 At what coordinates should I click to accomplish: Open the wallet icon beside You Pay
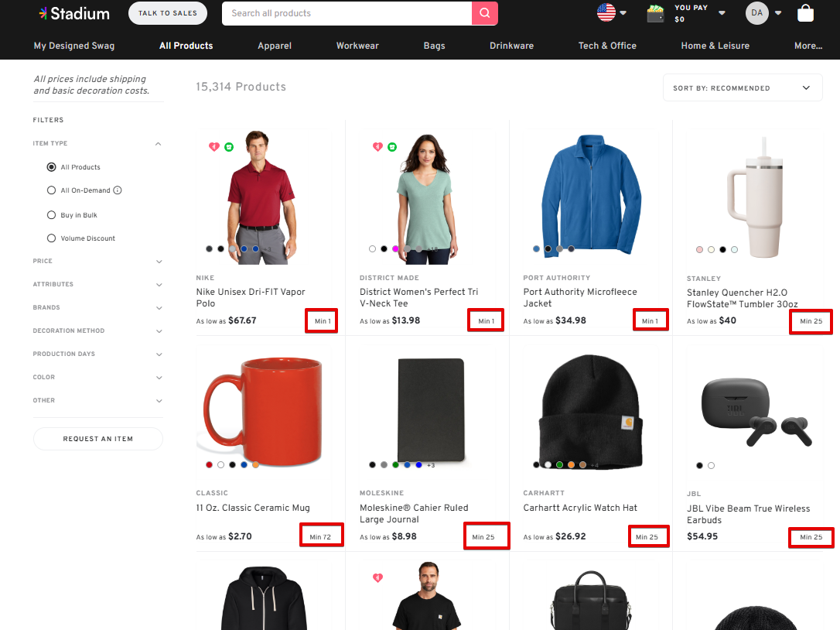pyautogui.click(x=655, y=13)
